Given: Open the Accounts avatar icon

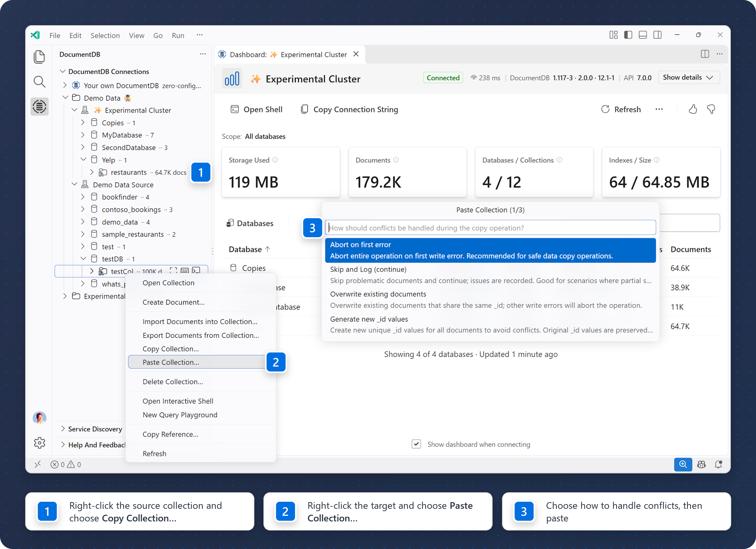Looking at the screenshot, I should point(39,418).
